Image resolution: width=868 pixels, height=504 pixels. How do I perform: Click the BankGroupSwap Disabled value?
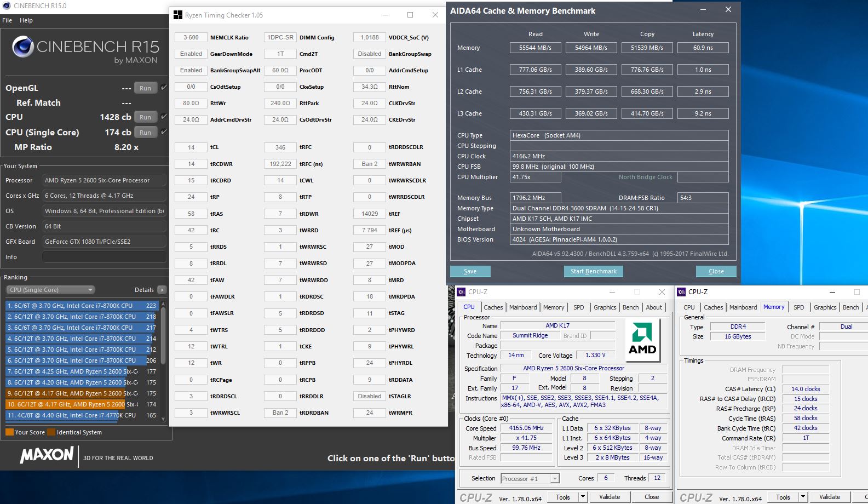click(x=370, y=54)
